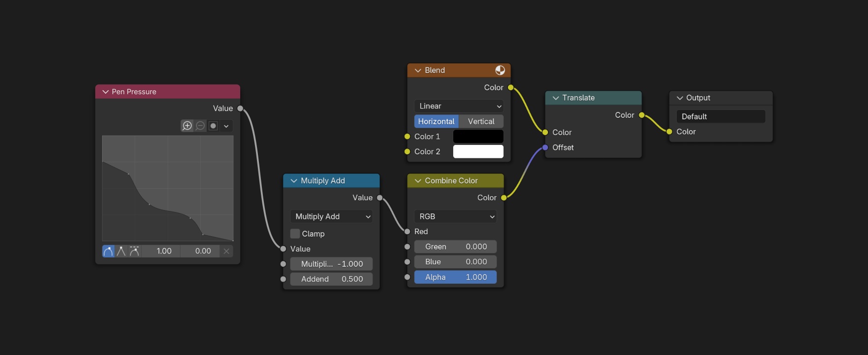This screenshot has width=868, height=355.
Task: Click the Pen Pressure Value output socket
Action: (x=240, y=108)
